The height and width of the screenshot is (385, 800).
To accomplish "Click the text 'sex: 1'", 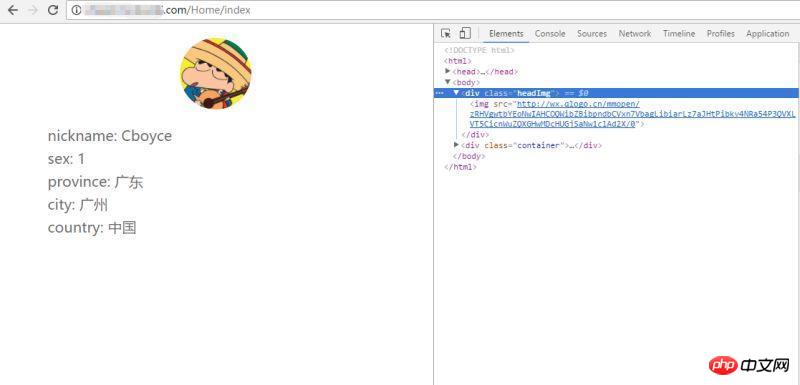I will coord(66,159).
